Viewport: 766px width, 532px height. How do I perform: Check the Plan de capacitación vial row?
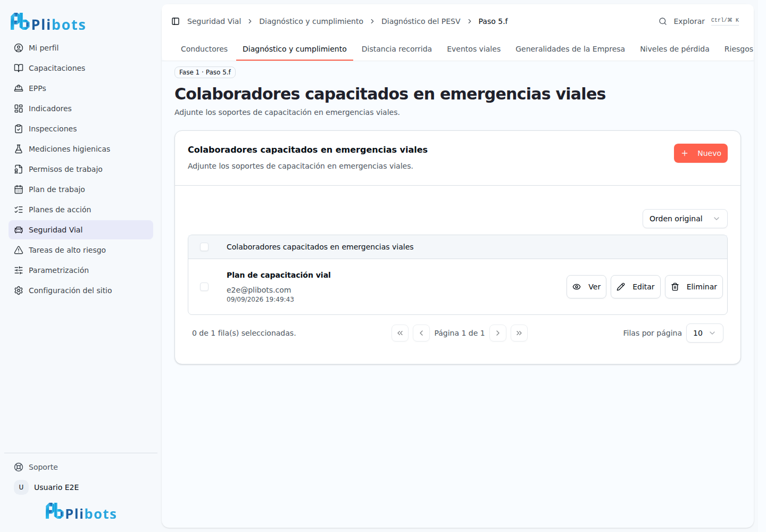tap(204, 287)
